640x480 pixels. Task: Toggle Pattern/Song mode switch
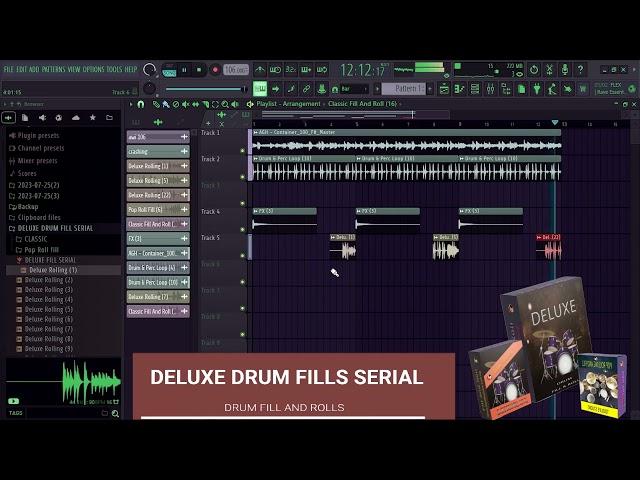click(169, 70)
